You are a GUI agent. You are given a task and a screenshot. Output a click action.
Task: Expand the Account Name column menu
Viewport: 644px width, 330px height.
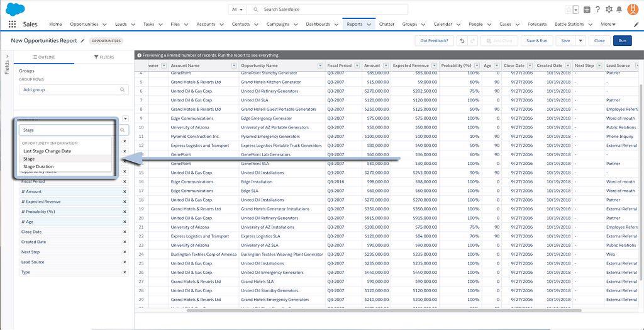click(x=234, y=65)
